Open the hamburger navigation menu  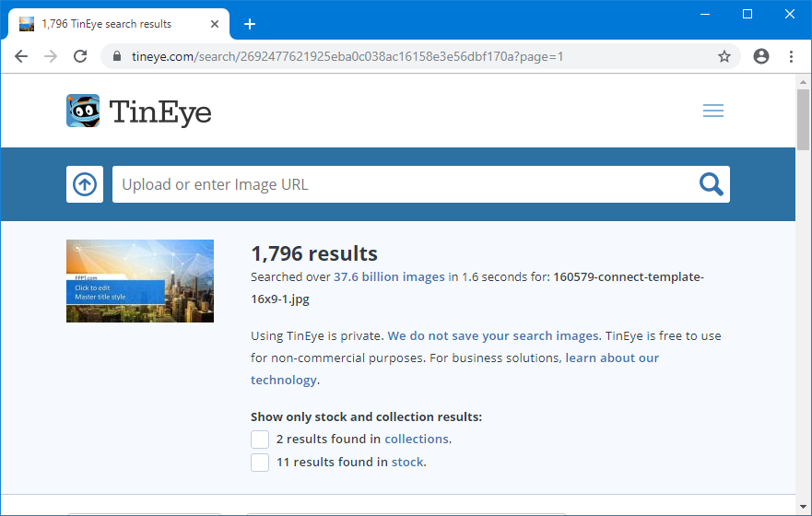coord(712,111)
